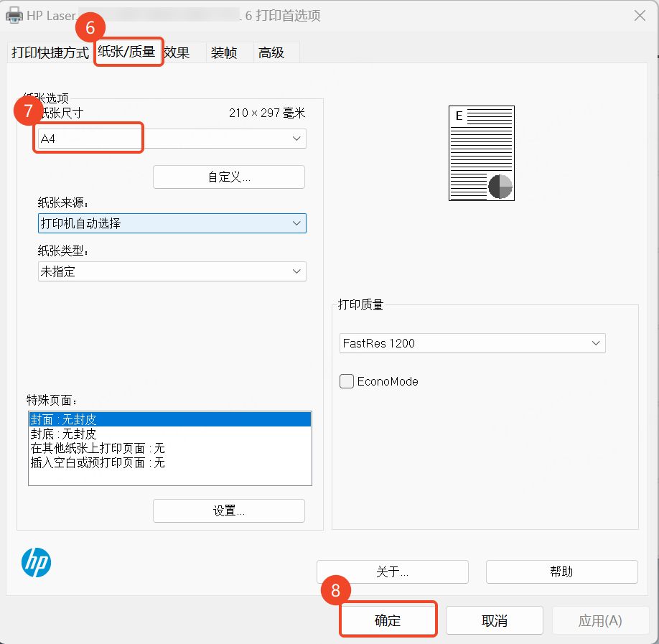The height and width of the screenshot is (644, 659).
Task: Click the 应用(A) button
Action: tap(600, 620)
